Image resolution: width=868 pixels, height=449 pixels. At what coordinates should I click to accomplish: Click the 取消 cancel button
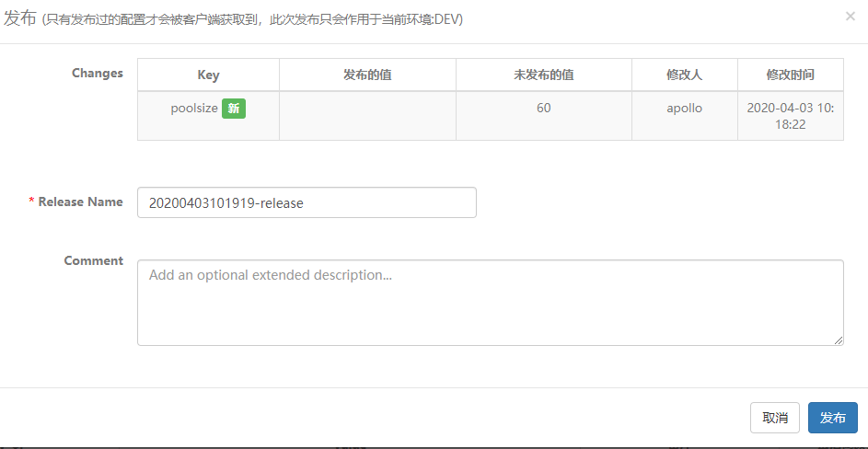point(775,418)
